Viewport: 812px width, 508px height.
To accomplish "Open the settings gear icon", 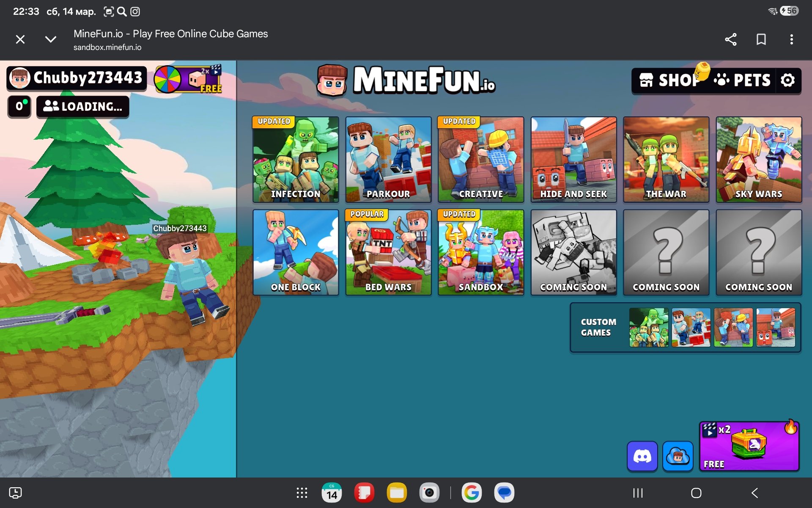I will pos(787,80).
